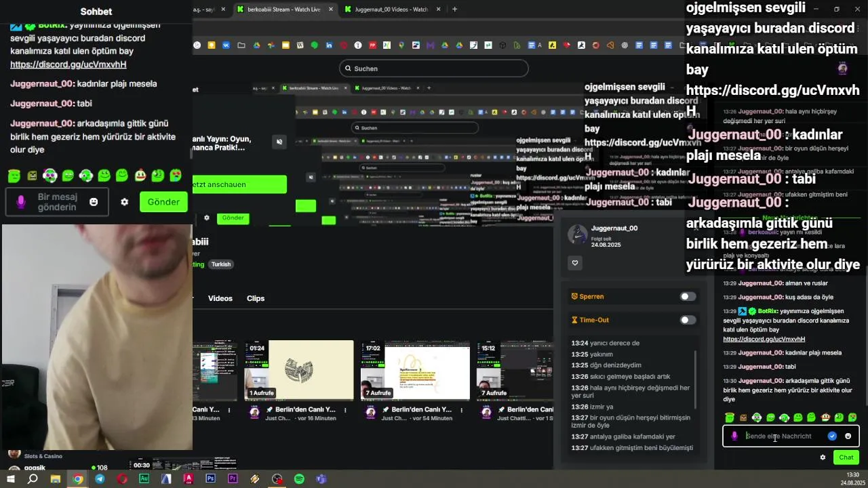Open Juggernaut_00 name in profile card

(x=614, y=228)
